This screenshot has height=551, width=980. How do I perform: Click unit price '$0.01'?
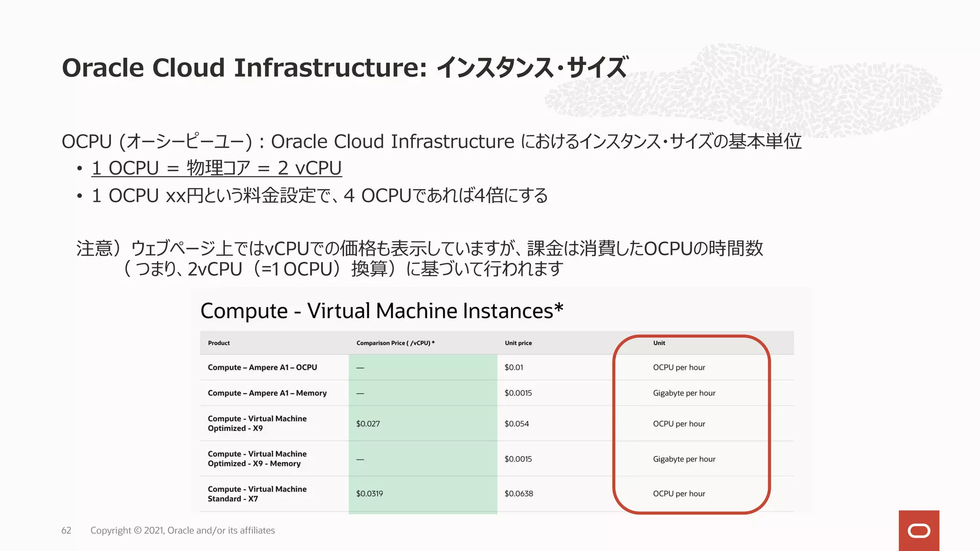513,367
